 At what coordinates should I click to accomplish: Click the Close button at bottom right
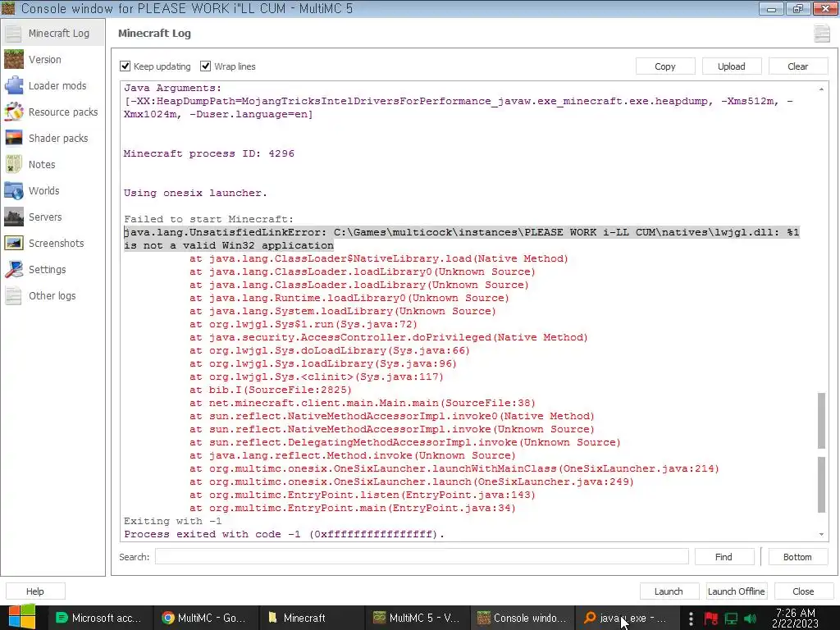pyautogui.click(x=803, y=591)
